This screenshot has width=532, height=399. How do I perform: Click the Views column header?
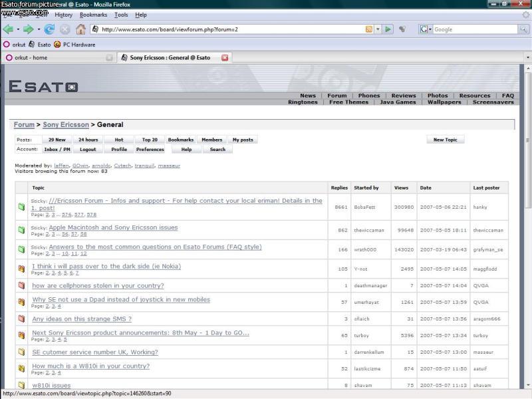pos(401,188)
